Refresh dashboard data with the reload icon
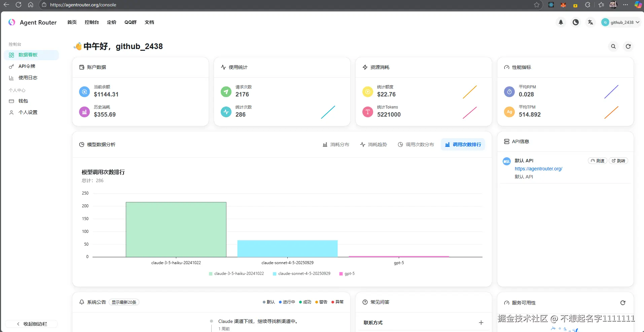This screenshot has height=332, width=644. tap(628, 46)
